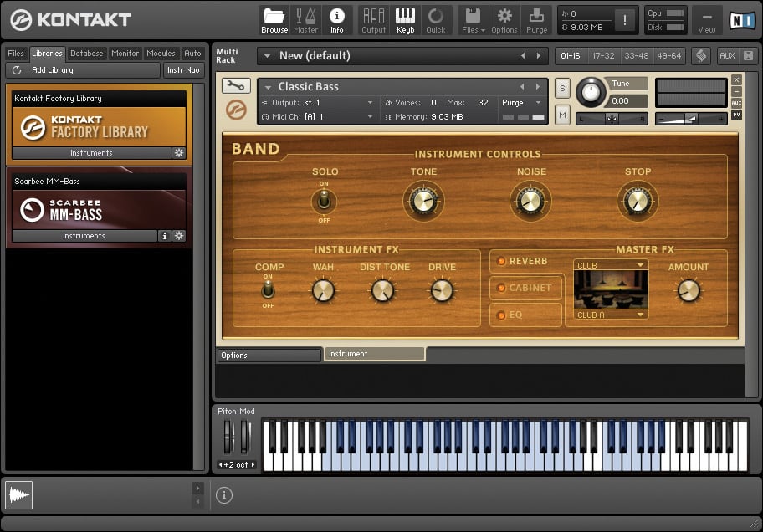
Task: Click the NI logo
Action: (x=741, y=20)
